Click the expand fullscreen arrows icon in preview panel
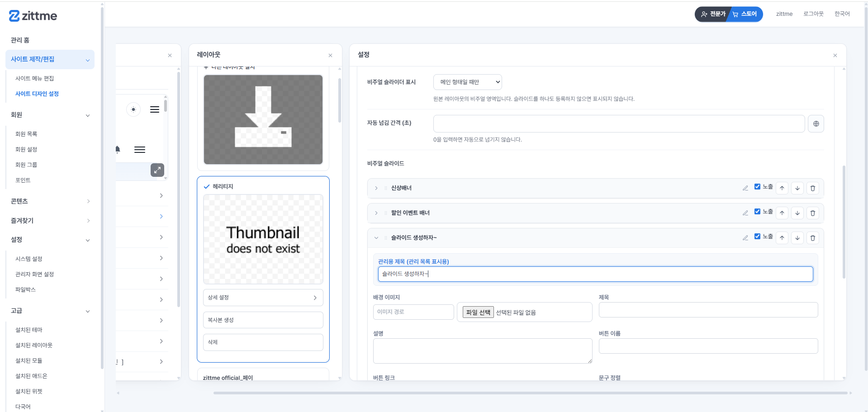This screenshot has width=868, height=412. coord(157,170)
